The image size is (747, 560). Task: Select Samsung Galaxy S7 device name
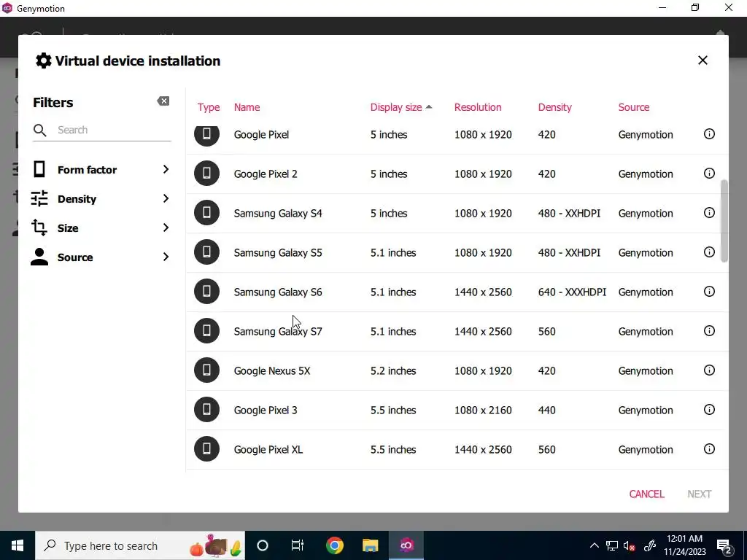tap(278, 332)
